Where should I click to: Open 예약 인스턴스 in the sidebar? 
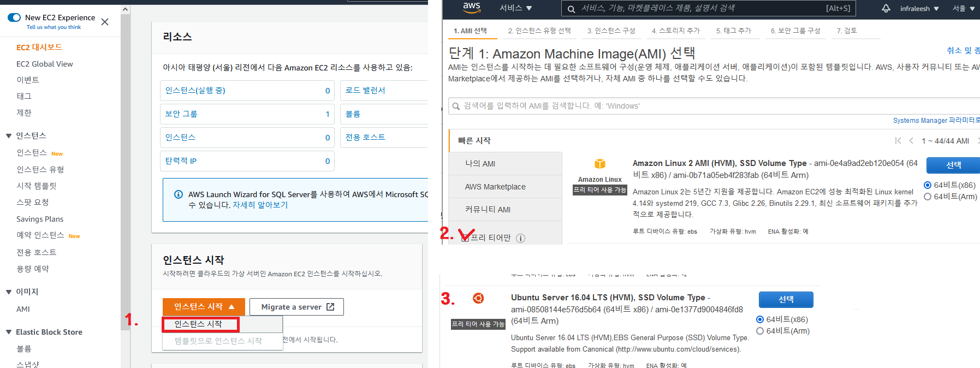pyautogui.click(x=40, y=235)
